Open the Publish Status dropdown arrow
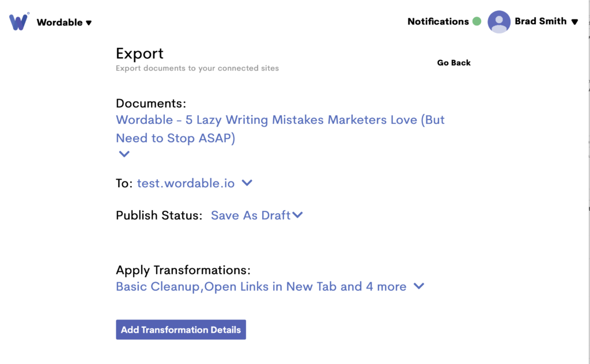This screenshot has width=590, height=364. pyautogui.click(x=298, y=215)
